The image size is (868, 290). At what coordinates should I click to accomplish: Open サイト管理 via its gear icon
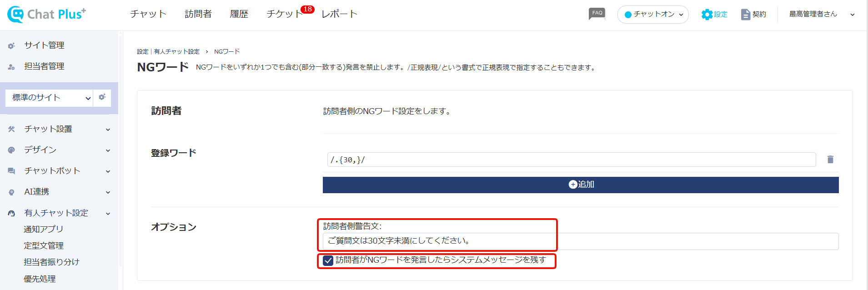coord(11,45)
